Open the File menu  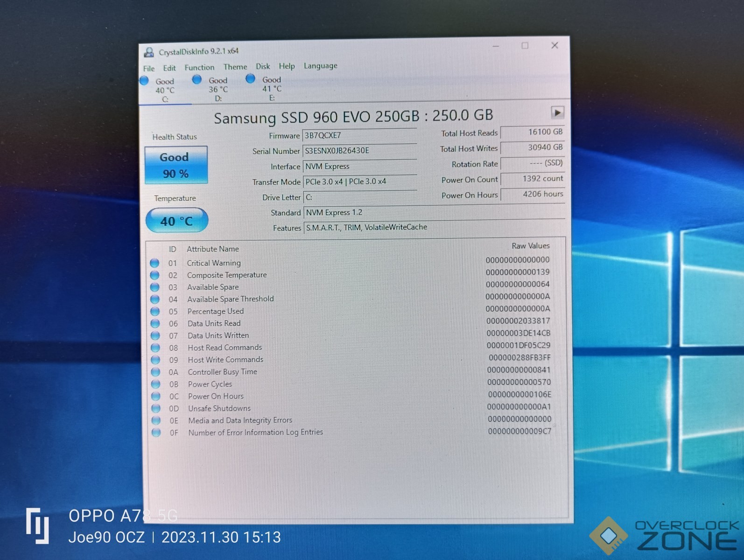point(149,68)
